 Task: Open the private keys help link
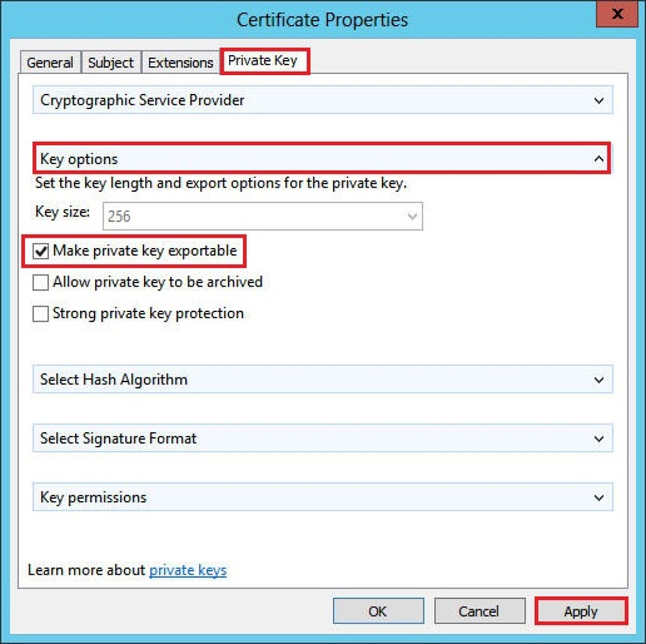tap(187, 570)
